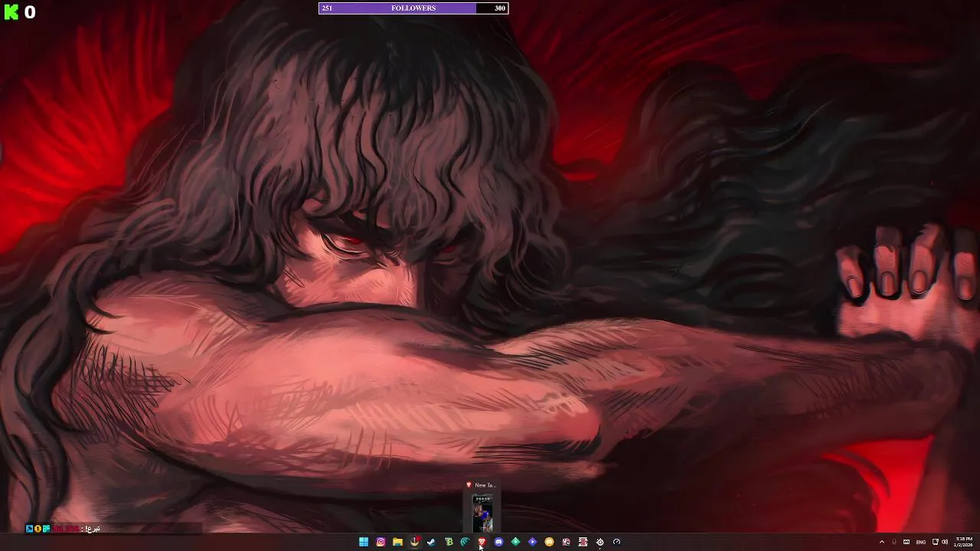Open the Windows Start menu
The height and width of the screenshot is (551, 980).
coord(364,542)
